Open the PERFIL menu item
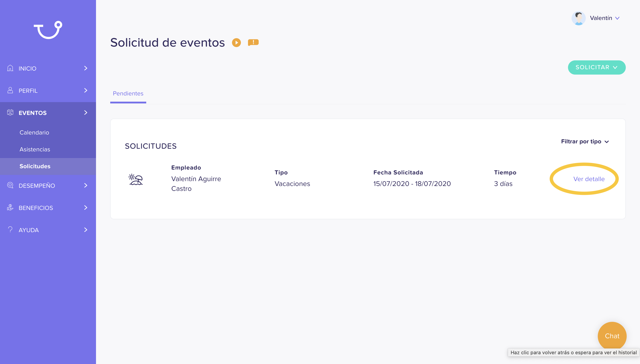The width and height of the screenshot is (640, 364). click(x=48, y=91)
